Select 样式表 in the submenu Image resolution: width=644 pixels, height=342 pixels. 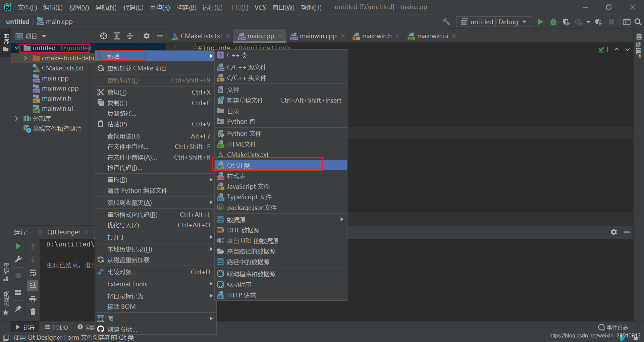(281, 176)
